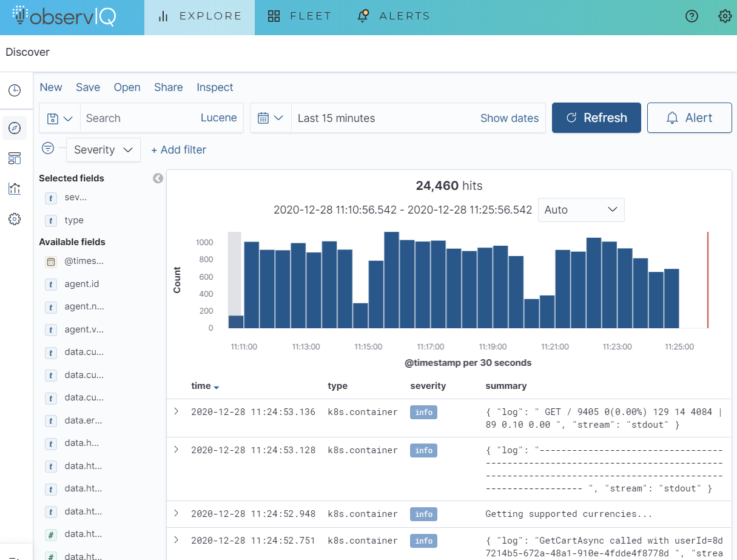Click the filter options circle icon

[x=47, y=149]
